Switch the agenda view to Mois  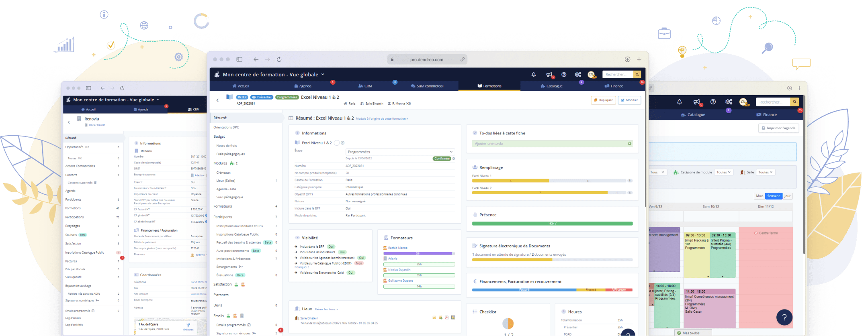click(x=759, y=196)
